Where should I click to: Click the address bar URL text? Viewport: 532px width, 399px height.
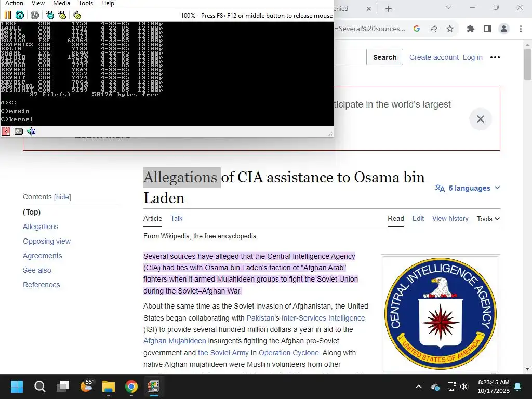[370, 29]
